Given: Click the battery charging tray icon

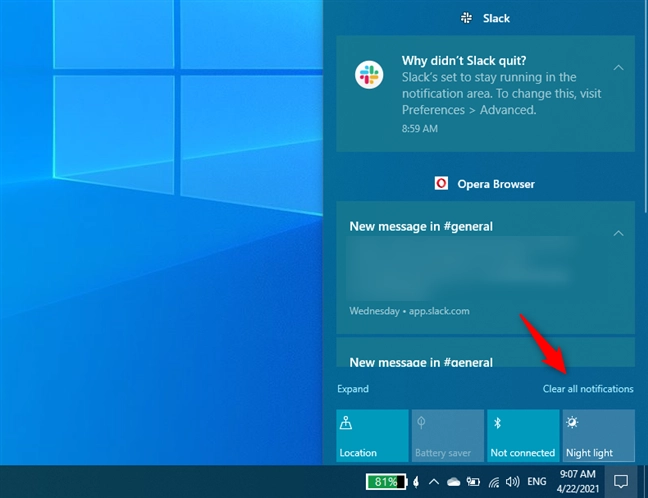Looking at the screenshot, I should tap(473, 482).
